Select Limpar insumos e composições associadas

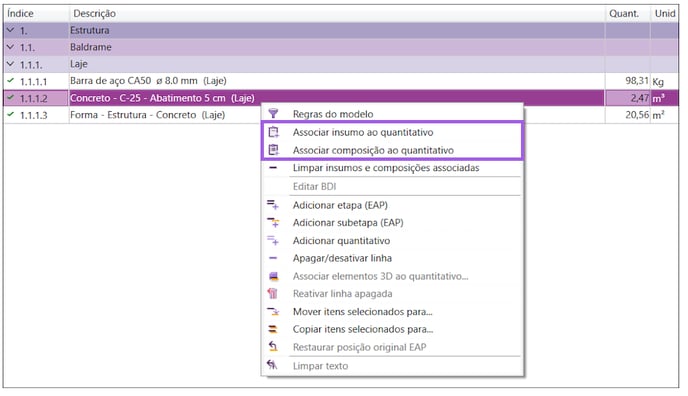point(392,168)
